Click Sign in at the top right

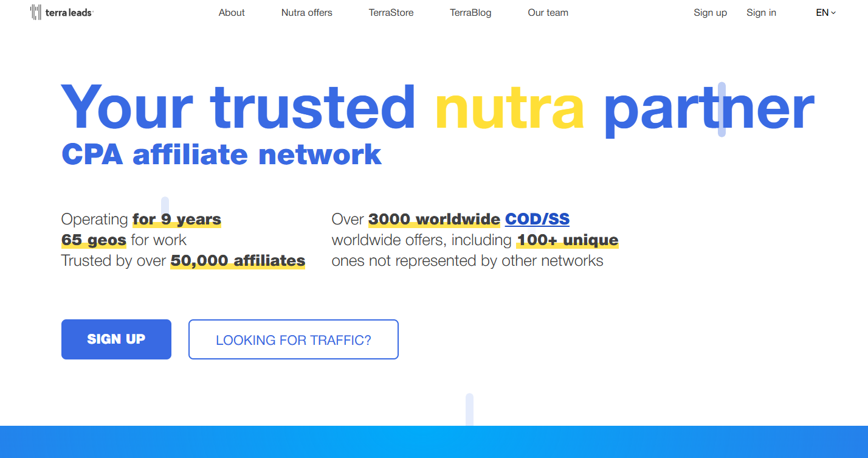[x=761, y=13]
